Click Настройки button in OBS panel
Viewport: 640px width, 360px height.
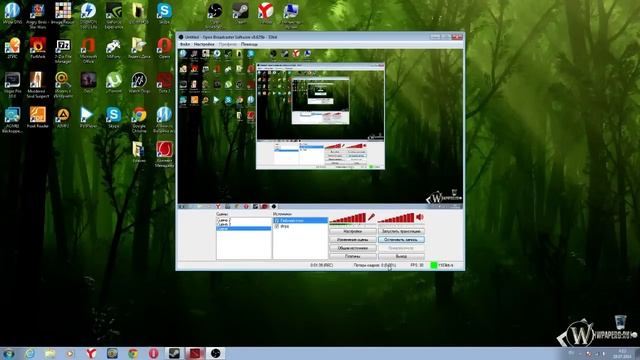pyautogui.click(x=353, y=231)
